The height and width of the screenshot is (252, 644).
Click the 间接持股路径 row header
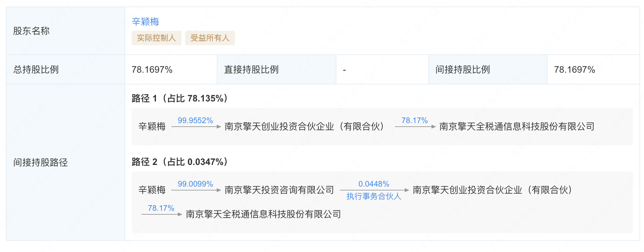pyautogui.click(x=41, y=163)
